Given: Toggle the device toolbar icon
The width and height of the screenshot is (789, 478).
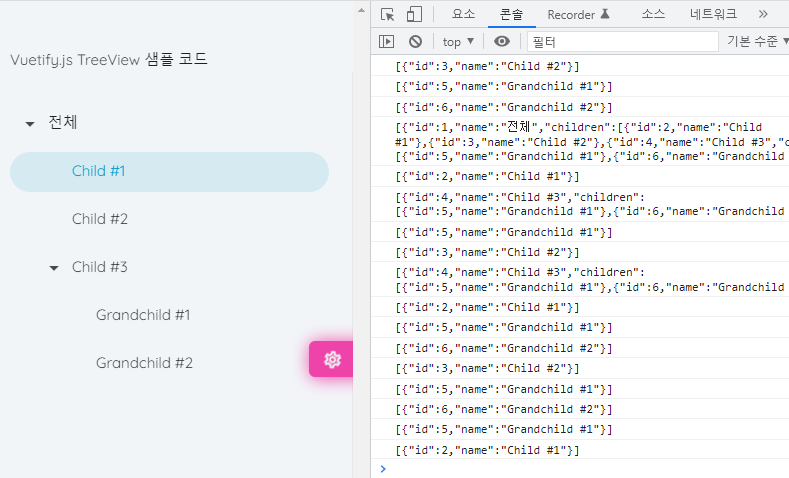Looking at the screenshot, I should tap(414, 14).
